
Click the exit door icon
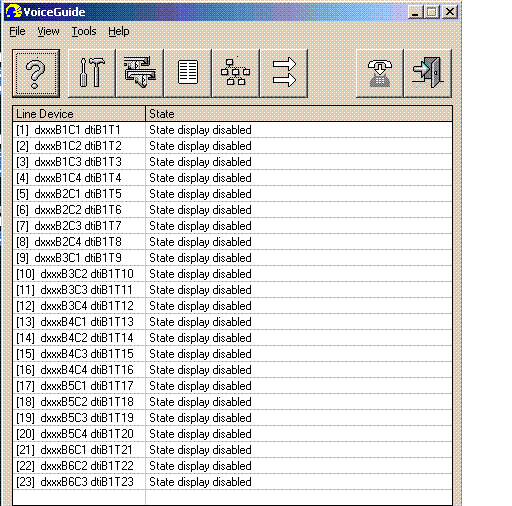428,73
